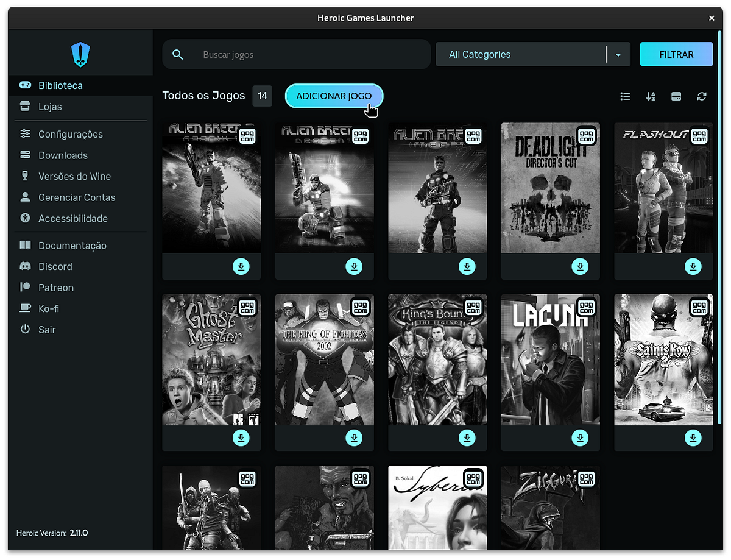731x560 pixels.
Task: Download the Alien Breed Impact game
Action: pyautogui.click(x=467, y=266)
